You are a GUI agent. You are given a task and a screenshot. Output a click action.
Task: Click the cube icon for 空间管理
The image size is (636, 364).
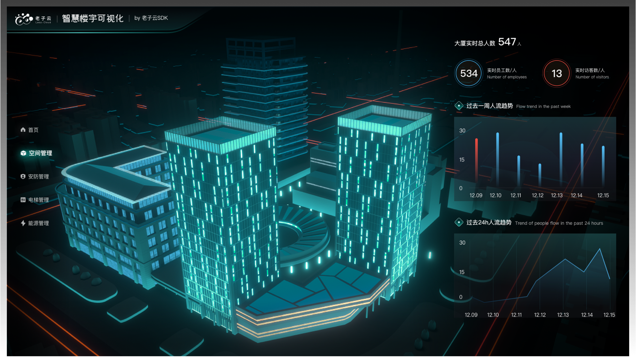[x=23, y=153]
